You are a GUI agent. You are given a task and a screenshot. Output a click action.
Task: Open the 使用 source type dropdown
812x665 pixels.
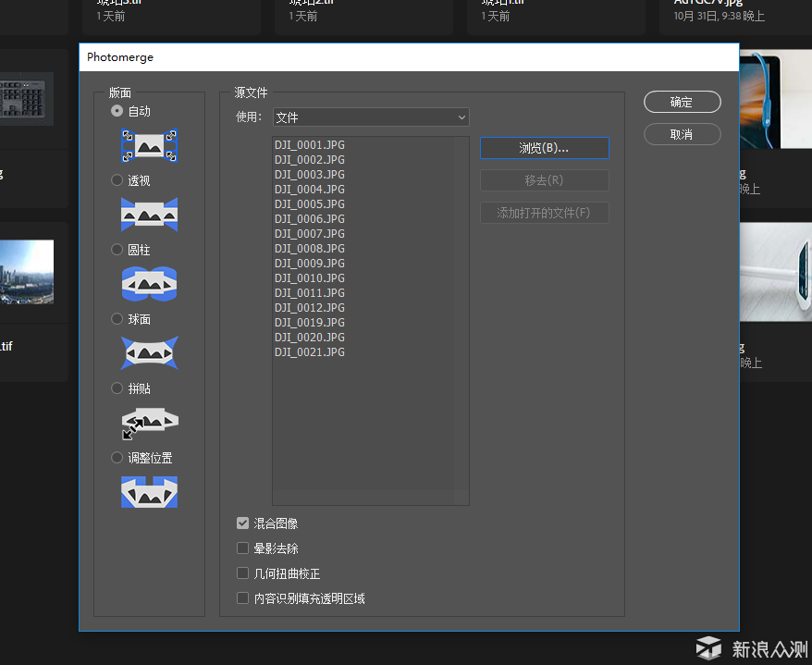coord(370,117)
